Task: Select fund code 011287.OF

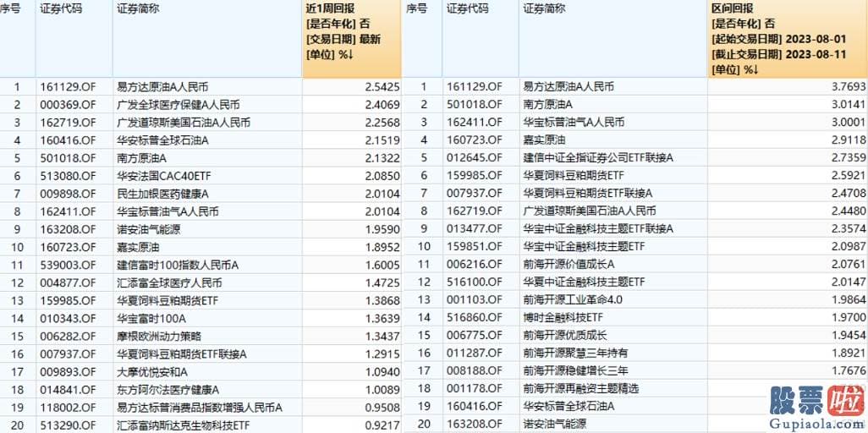Action: pos(475,353)
